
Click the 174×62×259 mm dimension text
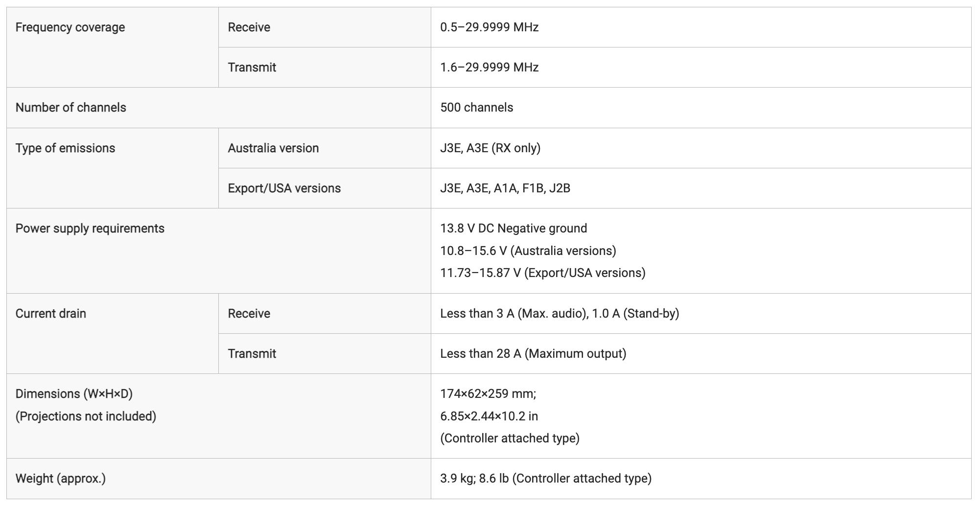point(488,394)
